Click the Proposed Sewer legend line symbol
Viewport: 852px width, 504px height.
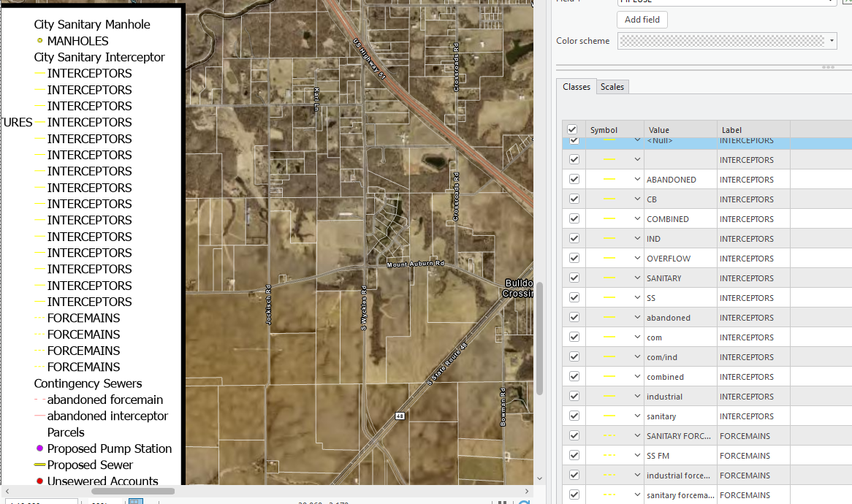[x=39, y=465]
